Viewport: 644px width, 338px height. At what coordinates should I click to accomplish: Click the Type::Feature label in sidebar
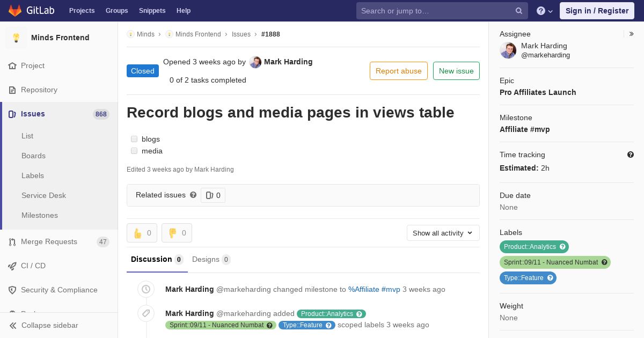coord(524,278)
